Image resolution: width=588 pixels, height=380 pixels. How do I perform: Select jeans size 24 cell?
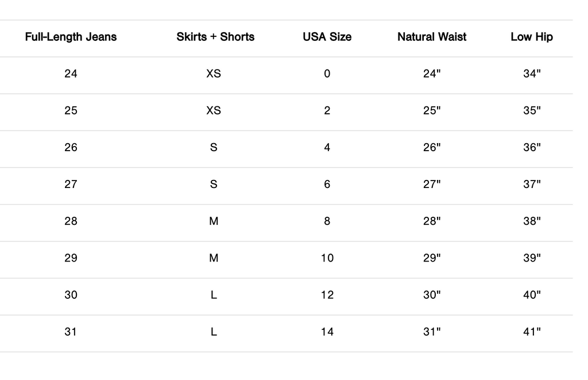coord(71,74)
